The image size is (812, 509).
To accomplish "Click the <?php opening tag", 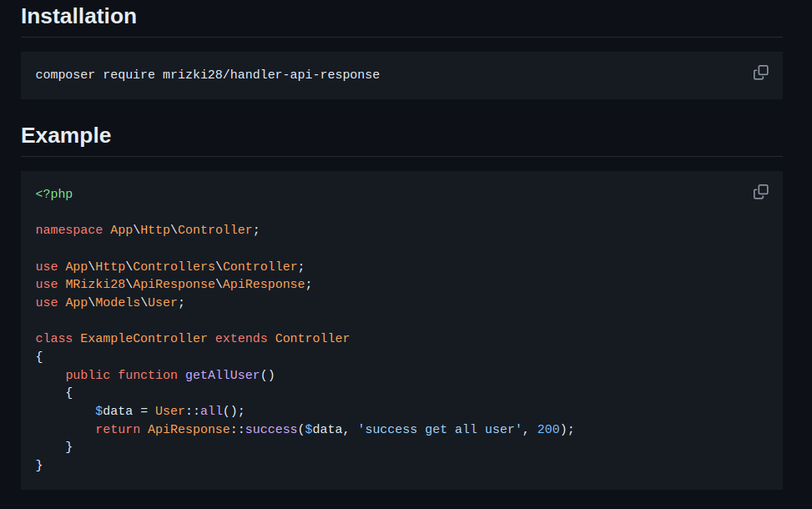I will point(53,193).
